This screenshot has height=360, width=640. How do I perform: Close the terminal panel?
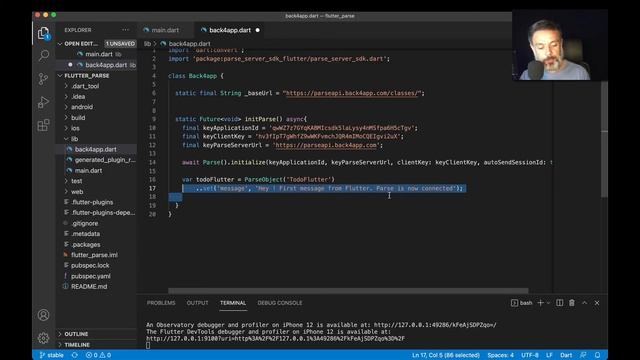click(597, 303)
